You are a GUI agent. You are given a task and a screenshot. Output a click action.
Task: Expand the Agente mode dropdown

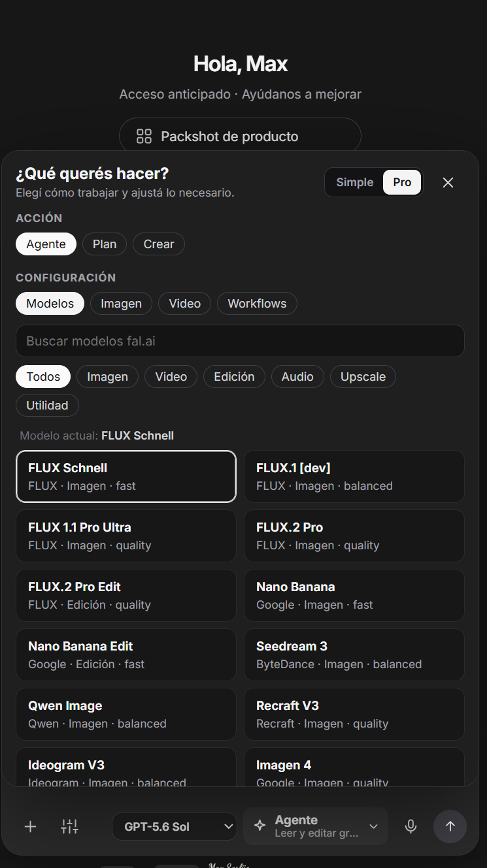click(316, 826)
